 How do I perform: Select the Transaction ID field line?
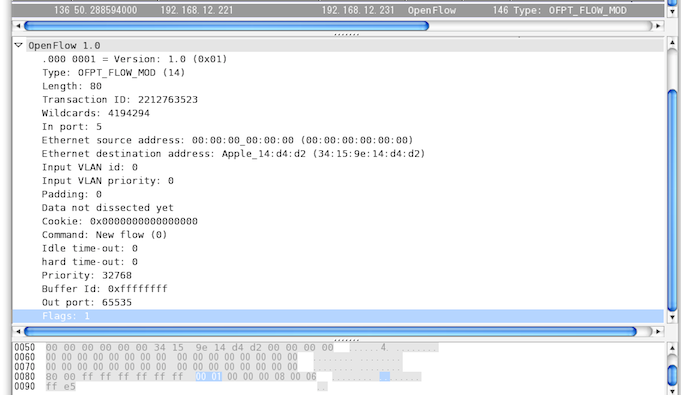120,100
